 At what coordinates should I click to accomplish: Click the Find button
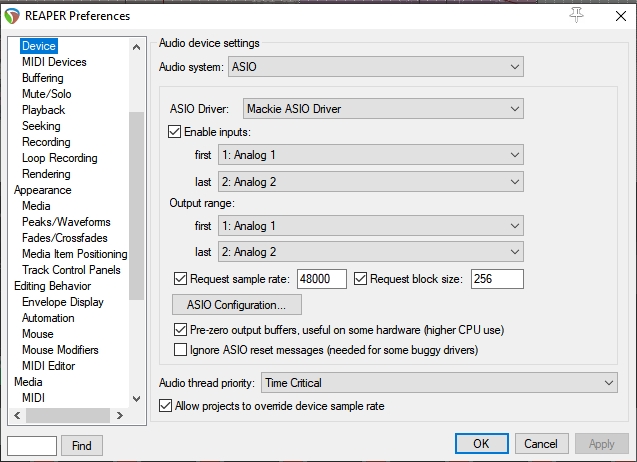click(x=82, y=445)
